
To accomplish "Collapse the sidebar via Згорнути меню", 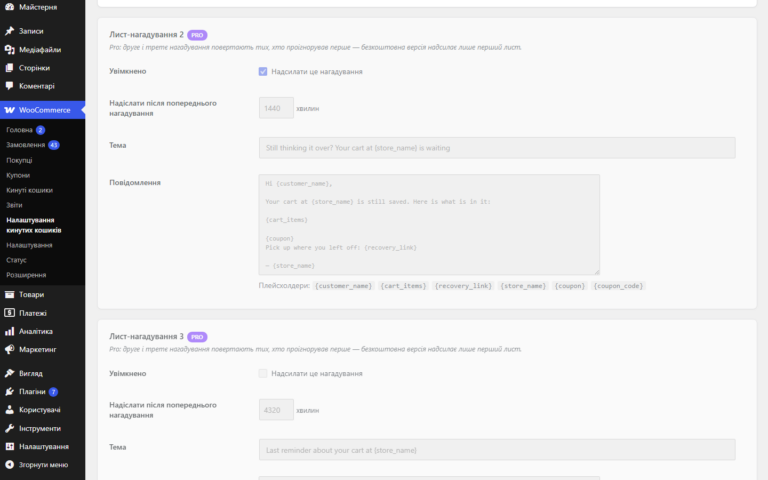I will pyautogui.click(x=43, y=464).
